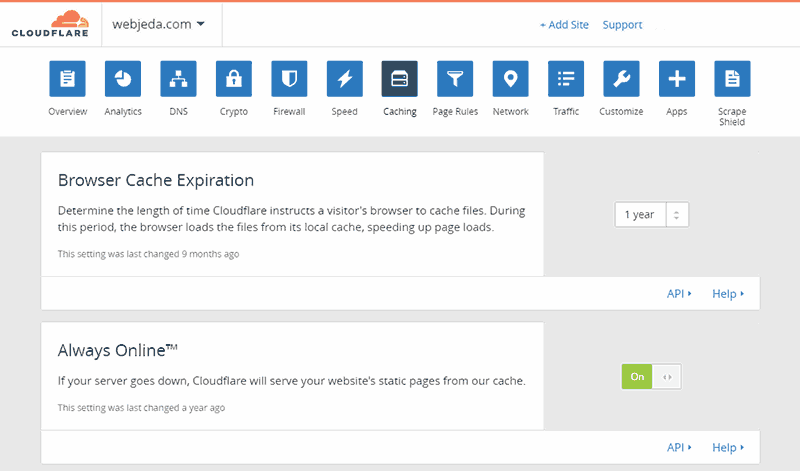Image resolution: width=800 pixels, height=471 pixels.
Task: Open the Analytics pie chart icon
Action: click(123, 79)
